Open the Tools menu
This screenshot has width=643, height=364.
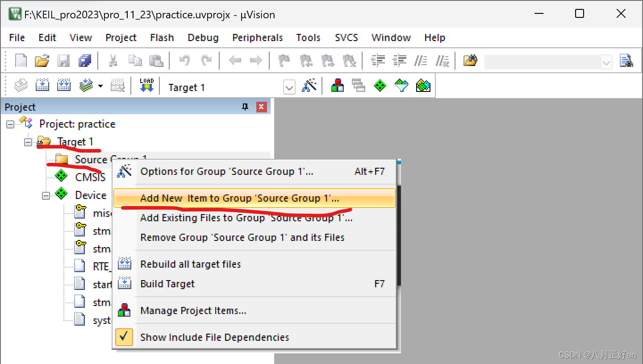click(x=309, y=37)
